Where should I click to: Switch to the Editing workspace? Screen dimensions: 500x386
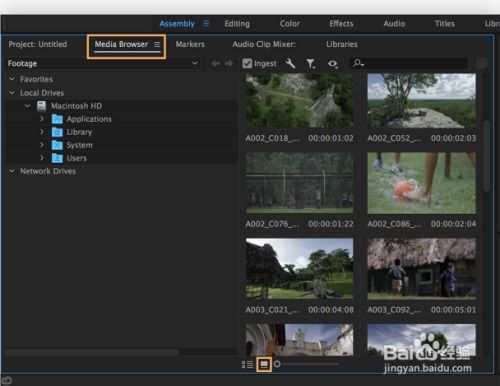point(237,24)
